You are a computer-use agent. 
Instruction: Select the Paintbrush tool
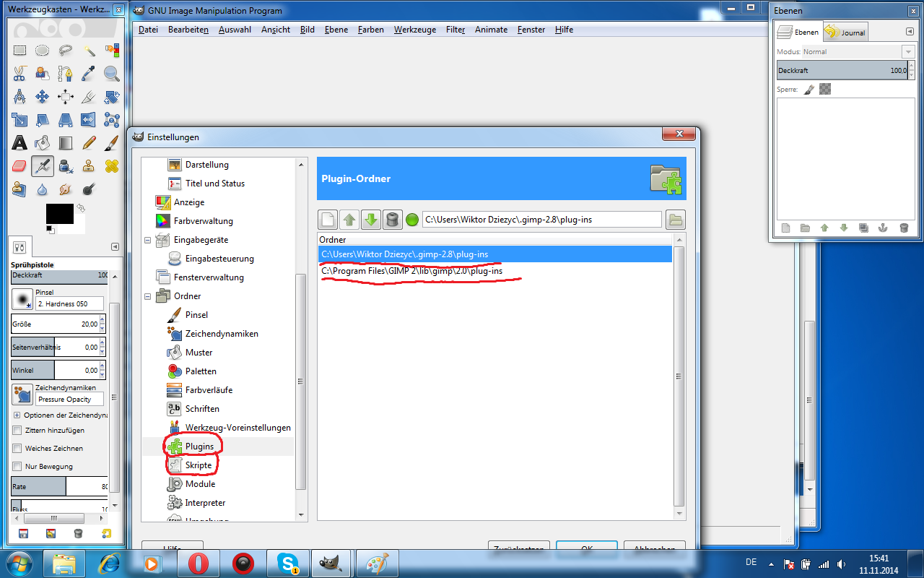tap(112, 143)
